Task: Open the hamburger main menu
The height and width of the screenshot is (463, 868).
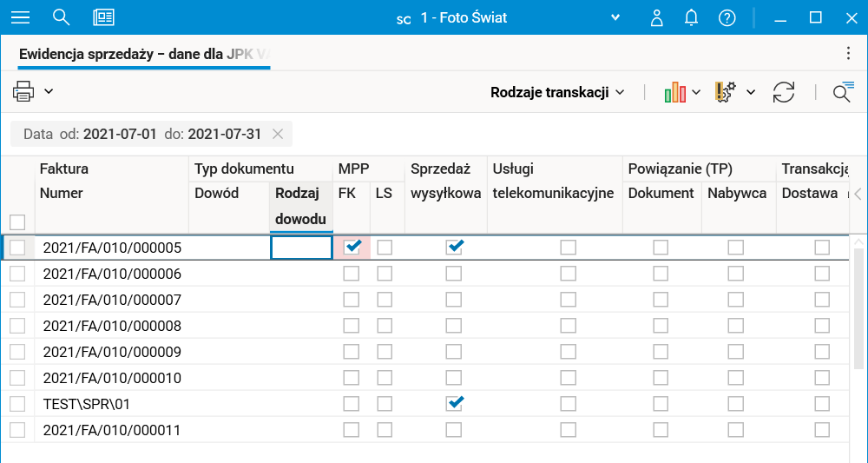Action: click(20, 17)
